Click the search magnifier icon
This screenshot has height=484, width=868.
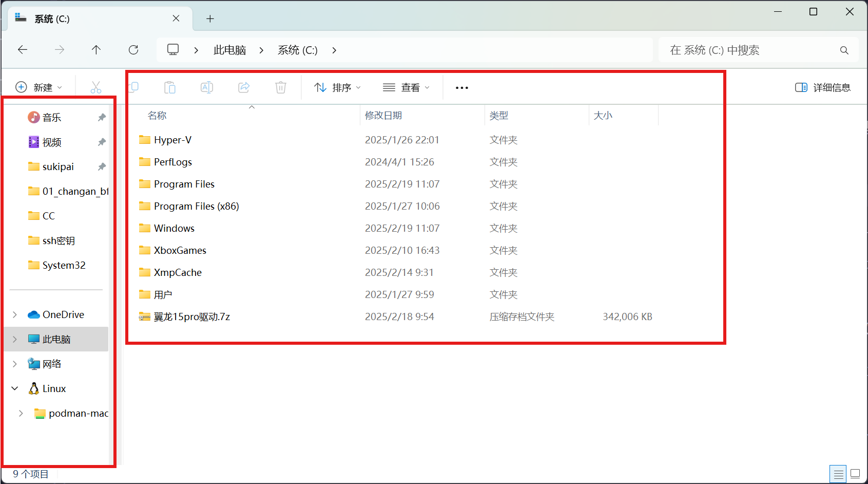844,50
